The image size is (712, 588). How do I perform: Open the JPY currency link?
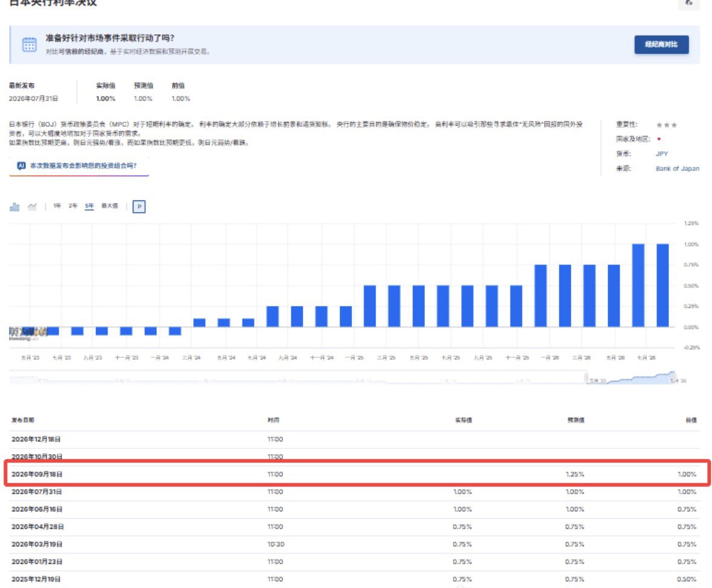[662, 154]
